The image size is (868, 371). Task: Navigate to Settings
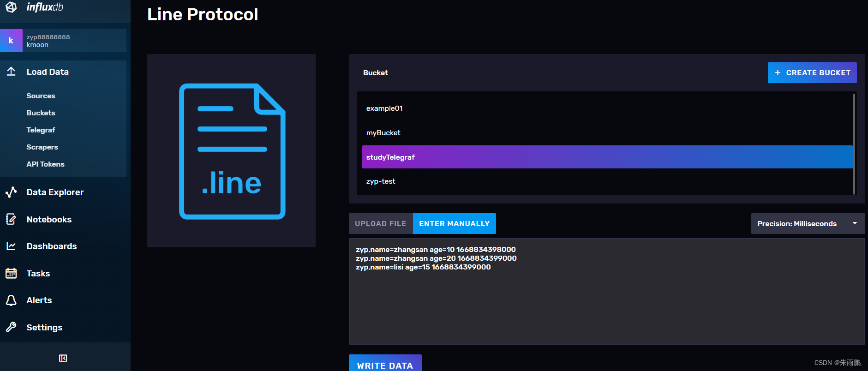click(44, 328)
